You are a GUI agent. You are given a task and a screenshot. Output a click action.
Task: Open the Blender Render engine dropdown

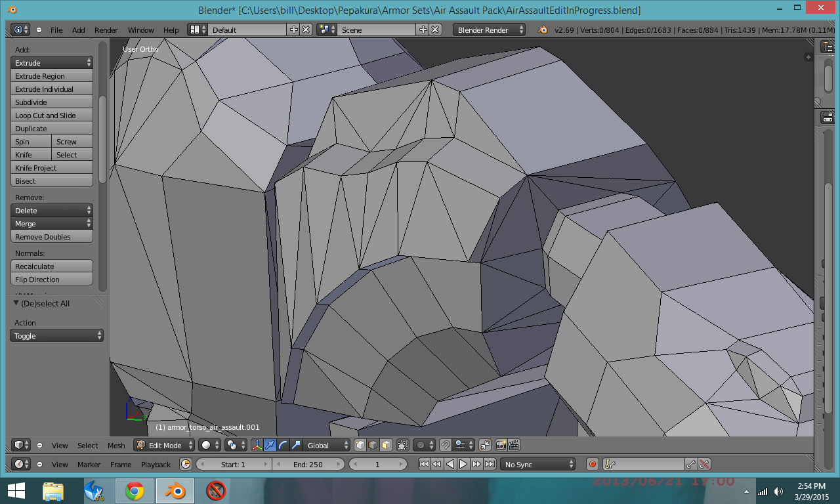[x=490, y=30]
